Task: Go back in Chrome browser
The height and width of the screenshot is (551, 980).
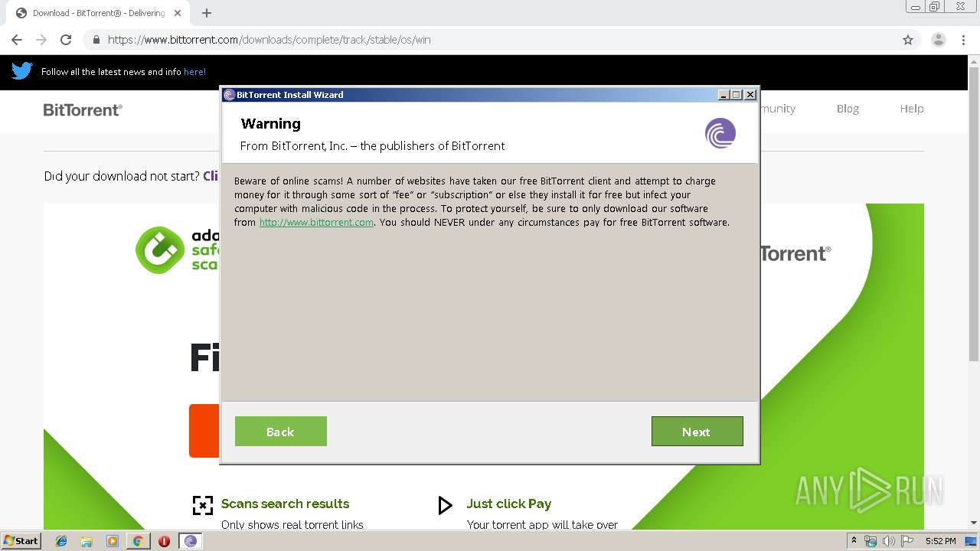Action: (17, 40)
